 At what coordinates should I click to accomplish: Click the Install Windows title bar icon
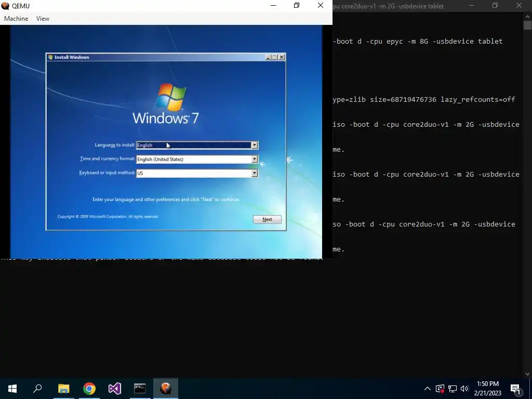pos(50,57)
